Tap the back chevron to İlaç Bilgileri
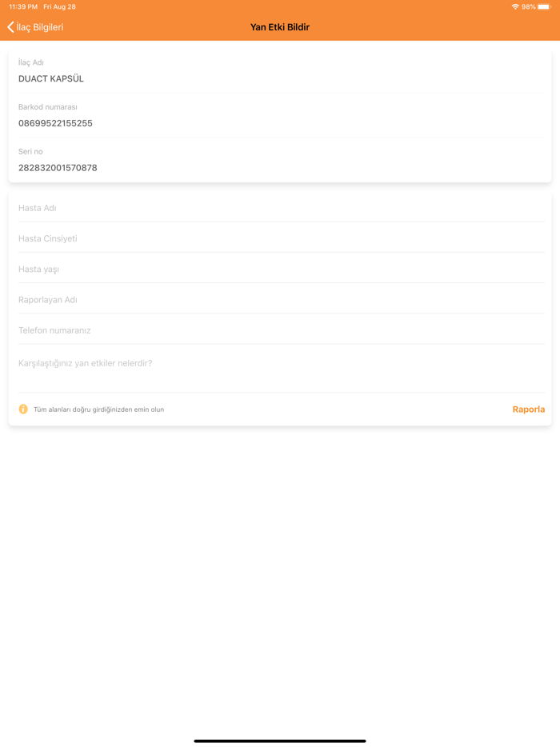 [x=10, y=26]
